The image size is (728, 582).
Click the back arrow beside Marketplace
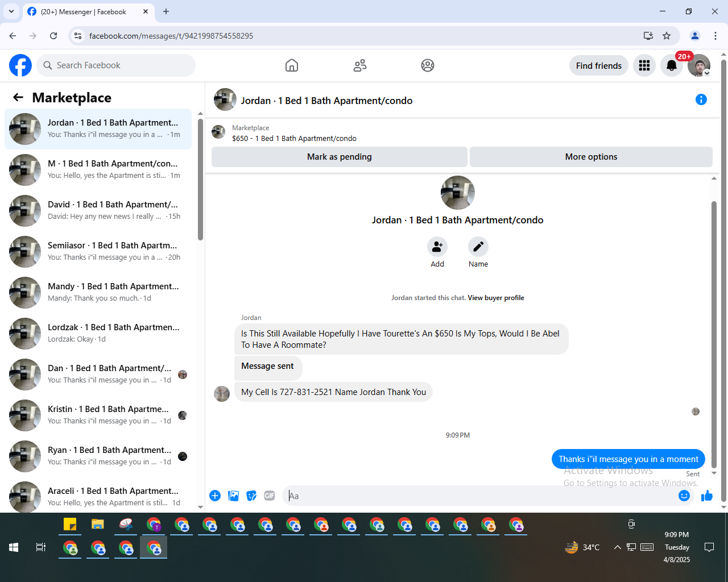18,97
